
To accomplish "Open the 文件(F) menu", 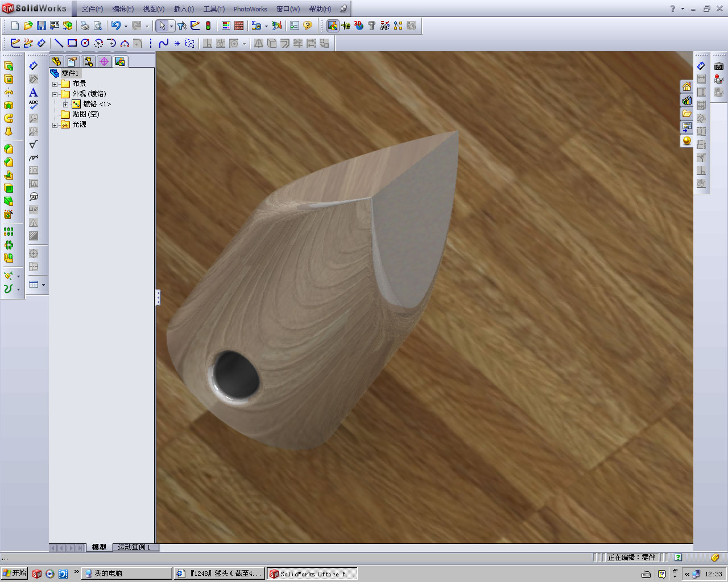I will point(92,9).
